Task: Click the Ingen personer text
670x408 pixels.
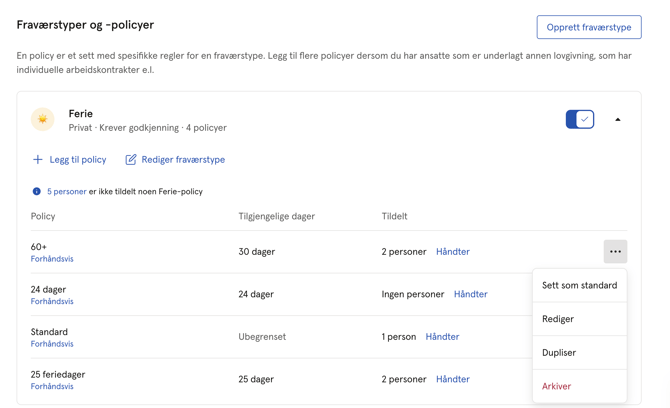Action: click(x=413, y=294)
